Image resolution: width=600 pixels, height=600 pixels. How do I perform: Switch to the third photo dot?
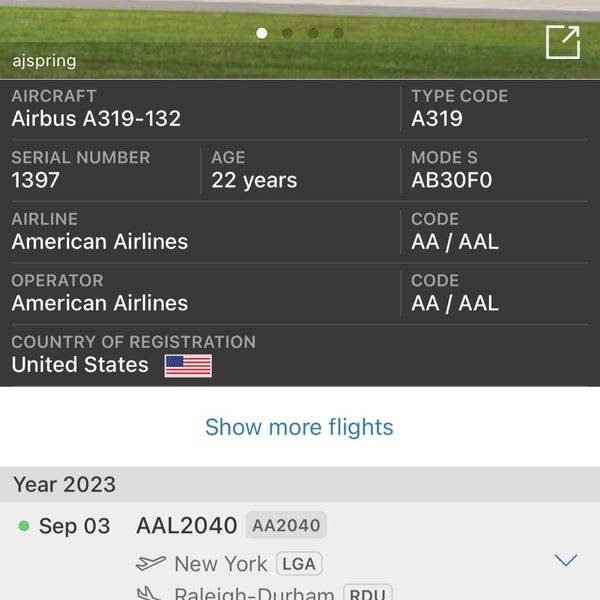(313, 33)
